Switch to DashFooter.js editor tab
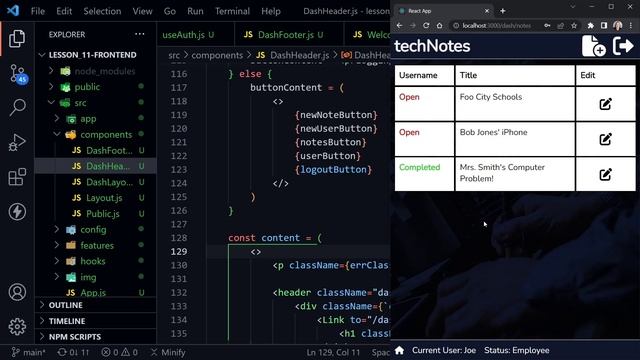 [289, 35]
